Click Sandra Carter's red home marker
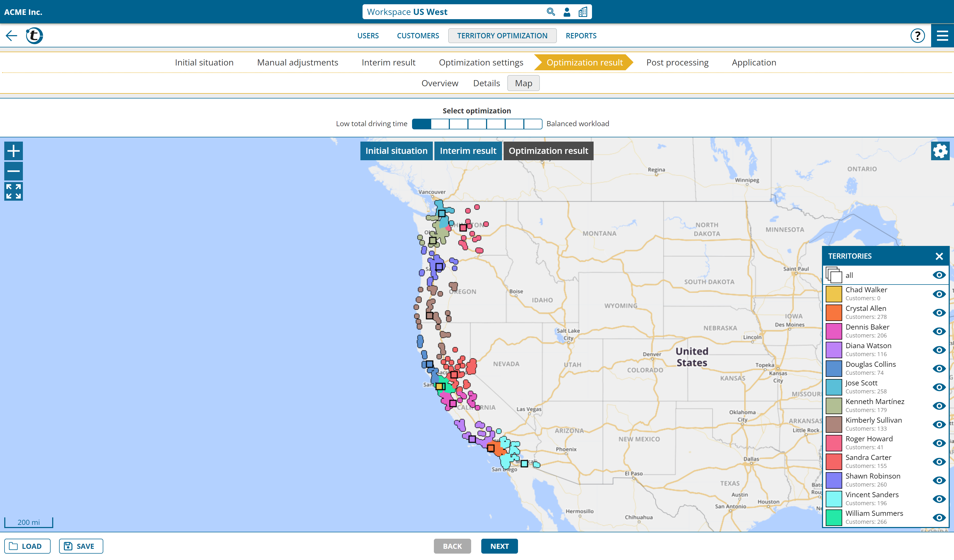954x560 pixels. click(454, 375)
